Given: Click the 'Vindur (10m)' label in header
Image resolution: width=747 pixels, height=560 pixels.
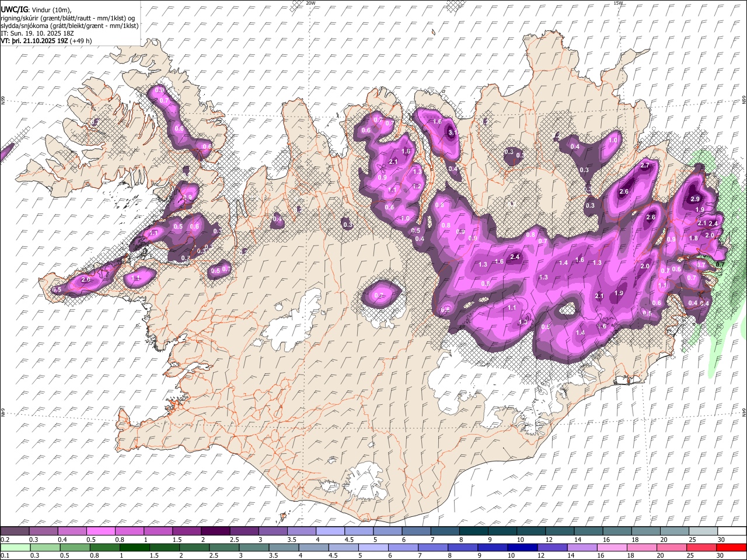Looking at the screenshot, I should pyautogui.click(x=51, y=10).
